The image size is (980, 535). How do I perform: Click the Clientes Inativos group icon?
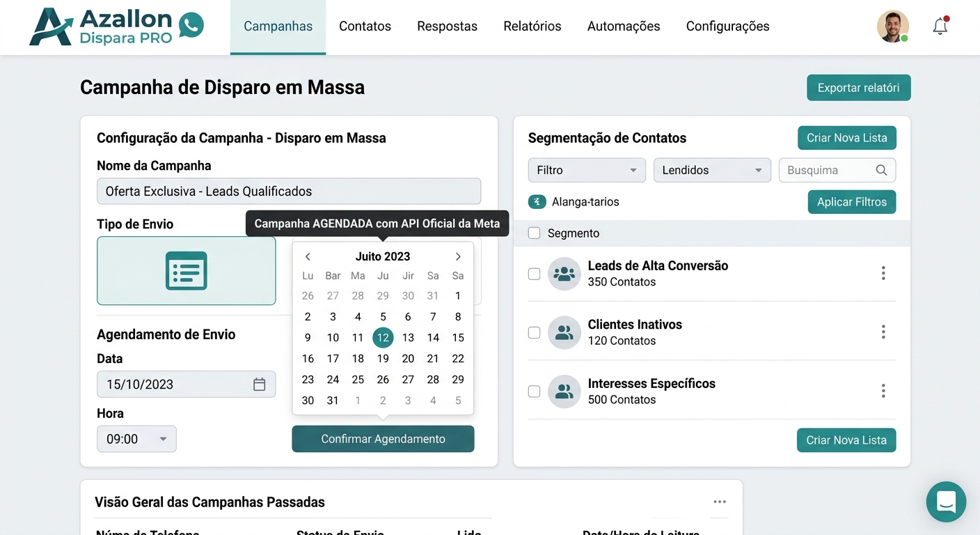coord(564,332)
